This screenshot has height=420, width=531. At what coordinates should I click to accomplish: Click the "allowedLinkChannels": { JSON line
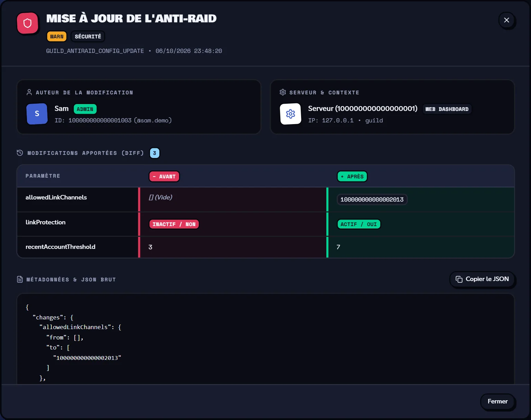[80, 327]
